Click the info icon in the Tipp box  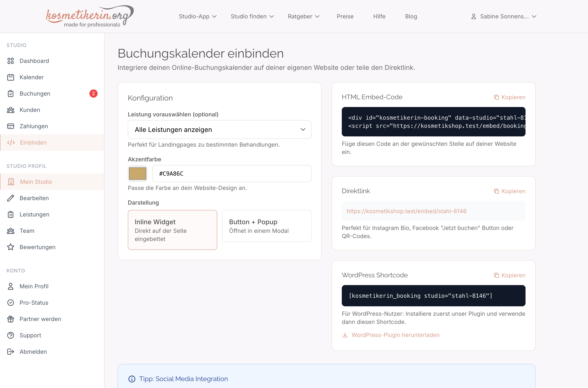tap(132, 379)
